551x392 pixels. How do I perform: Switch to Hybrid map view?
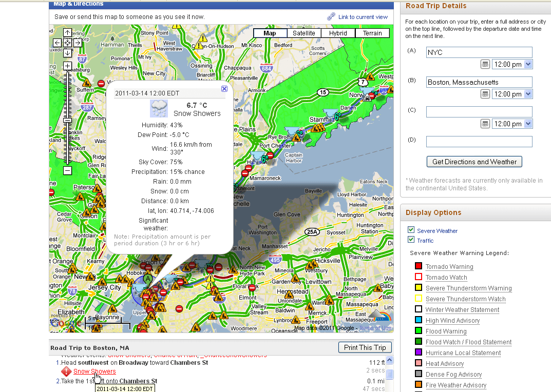(x=338, y=33)
